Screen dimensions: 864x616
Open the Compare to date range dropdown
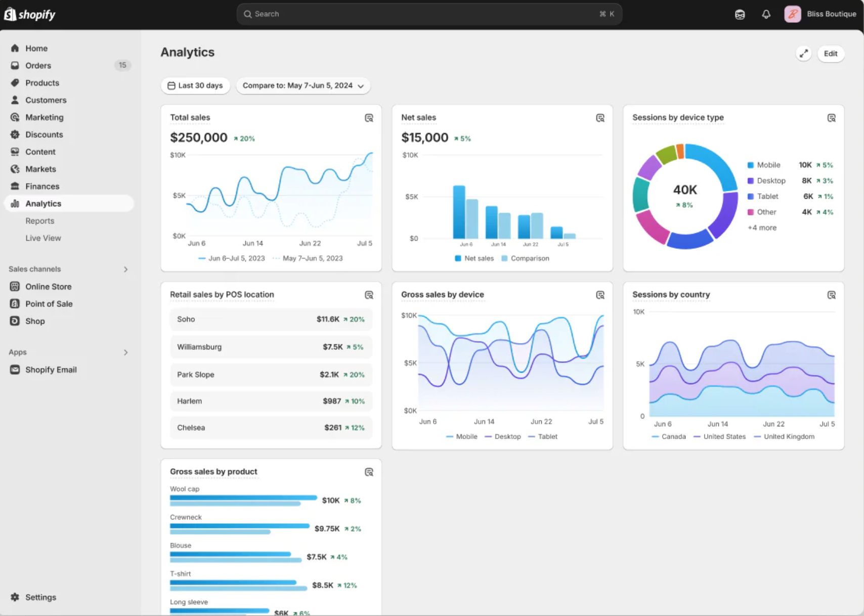[x=303, y=85]
